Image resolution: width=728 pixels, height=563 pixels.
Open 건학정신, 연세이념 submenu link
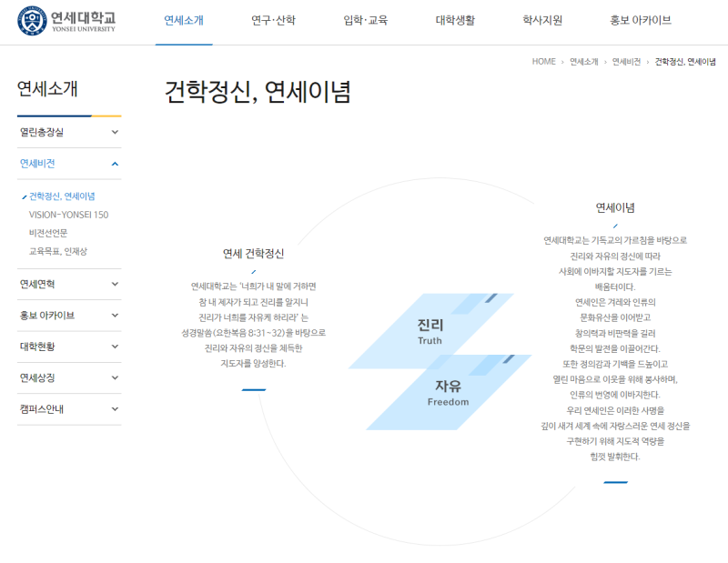[x=62, y=196]
